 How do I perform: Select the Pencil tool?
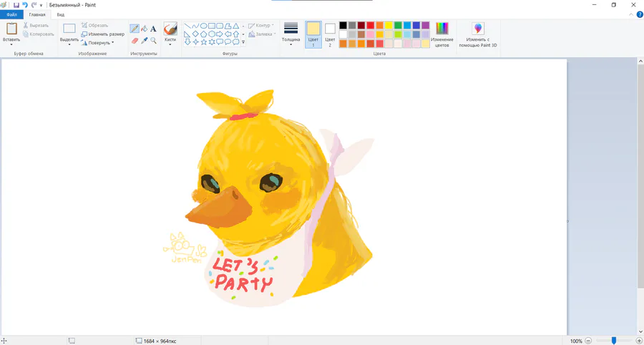135,29
